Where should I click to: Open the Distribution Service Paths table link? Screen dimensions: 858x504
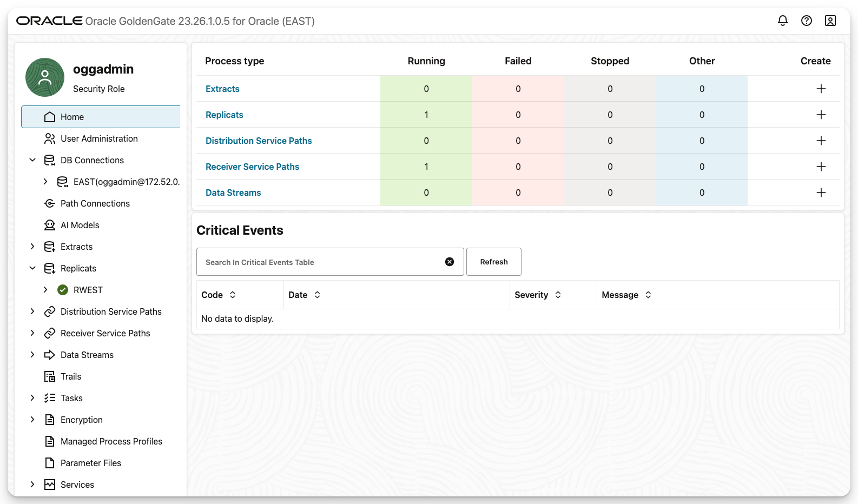click(x=259, y=141)
